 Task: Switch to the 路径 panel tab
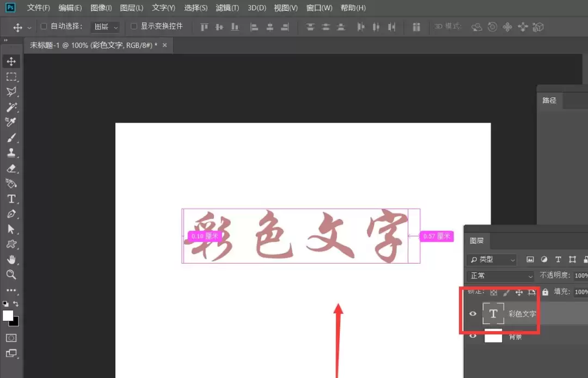point(549,101)
